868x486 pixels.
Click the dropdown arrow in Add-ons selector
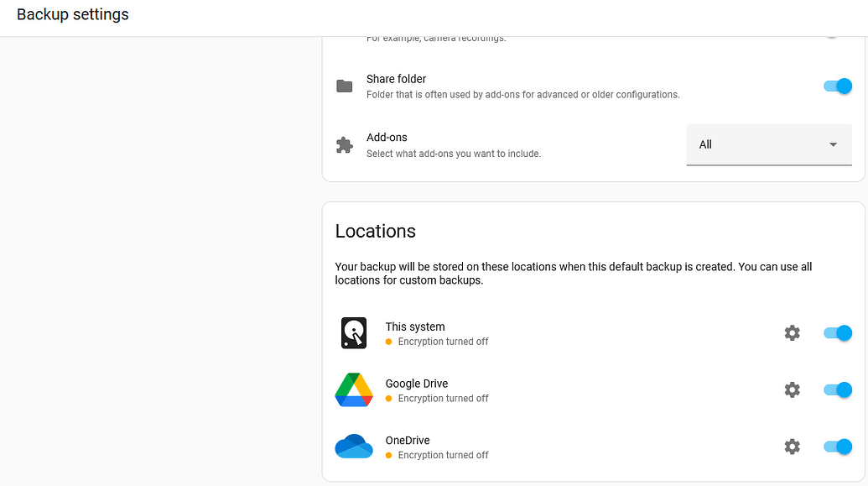coord(833,144)
